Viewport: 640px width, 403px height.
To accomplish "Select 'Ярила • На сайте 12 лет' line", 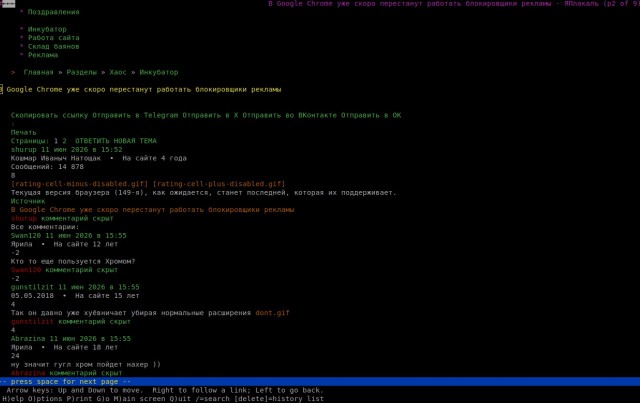I will click(x=64, y=244).
